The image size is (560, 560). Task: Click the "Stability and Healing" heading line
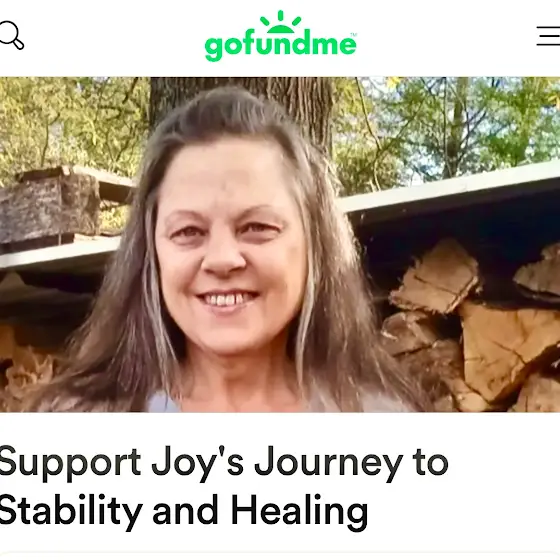click(x=184, y=510)
